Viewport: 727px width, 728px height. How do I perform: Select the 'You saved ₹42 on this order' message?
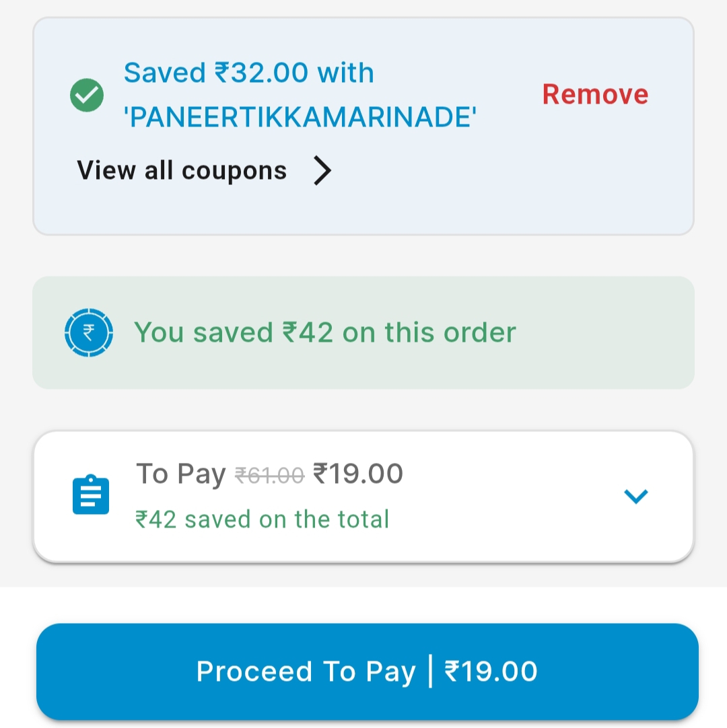coord(325,332)
